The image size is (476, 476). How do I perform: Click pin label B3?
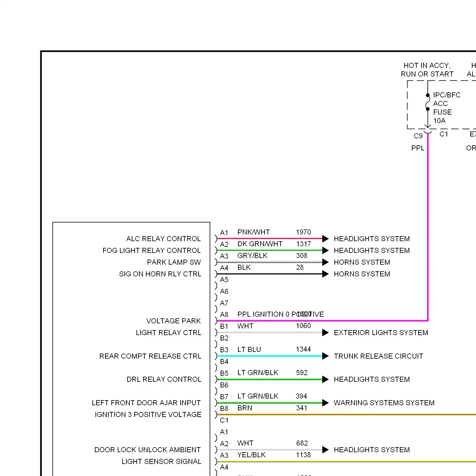[224, 350]
